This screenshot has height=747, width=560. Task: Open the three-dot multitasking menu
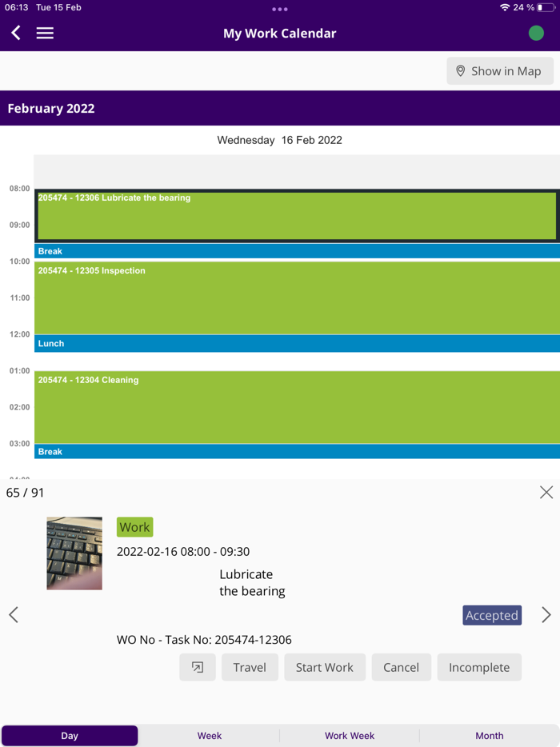coord(280,9)
